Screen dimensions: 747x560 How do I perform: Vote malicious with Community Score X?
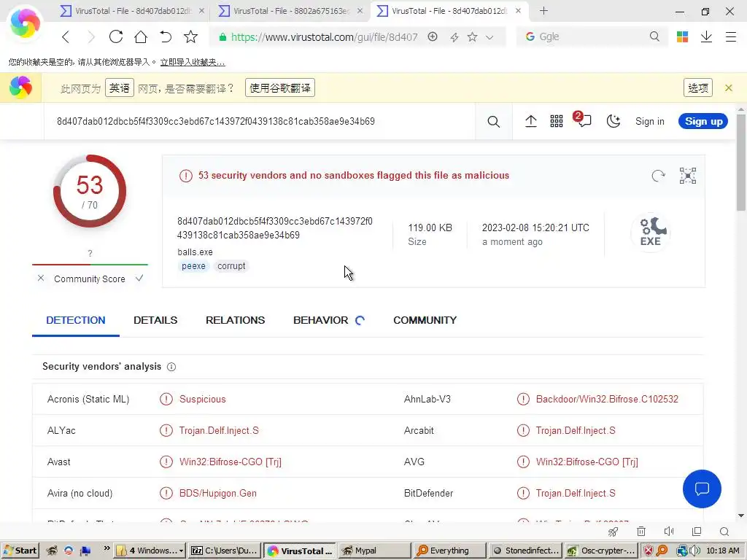[41, 278]
